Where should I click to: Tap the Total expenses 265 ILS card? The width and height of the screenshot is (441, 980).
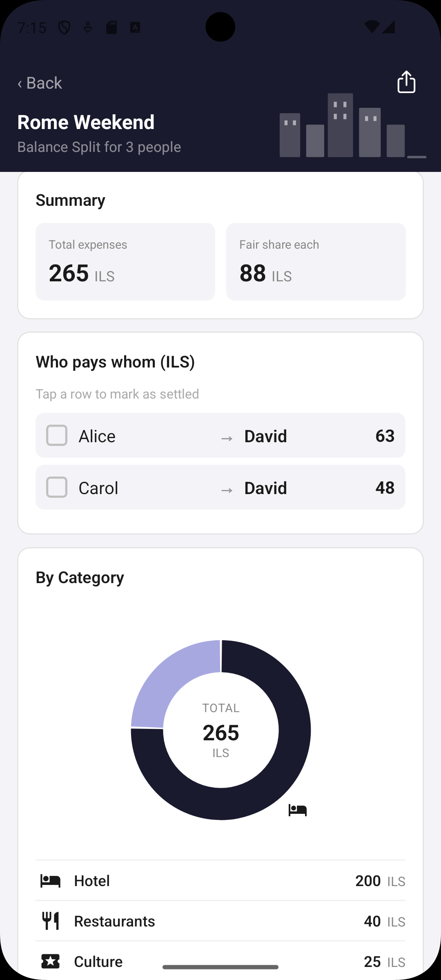pos(125,262)
